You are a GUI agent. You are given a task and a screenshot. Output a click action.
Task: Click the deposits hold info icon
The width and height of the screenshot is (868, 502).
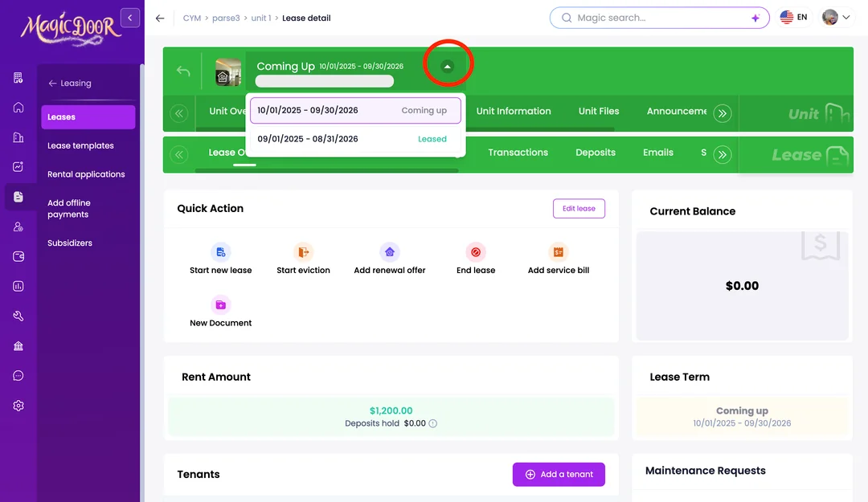tap(433, 423)
